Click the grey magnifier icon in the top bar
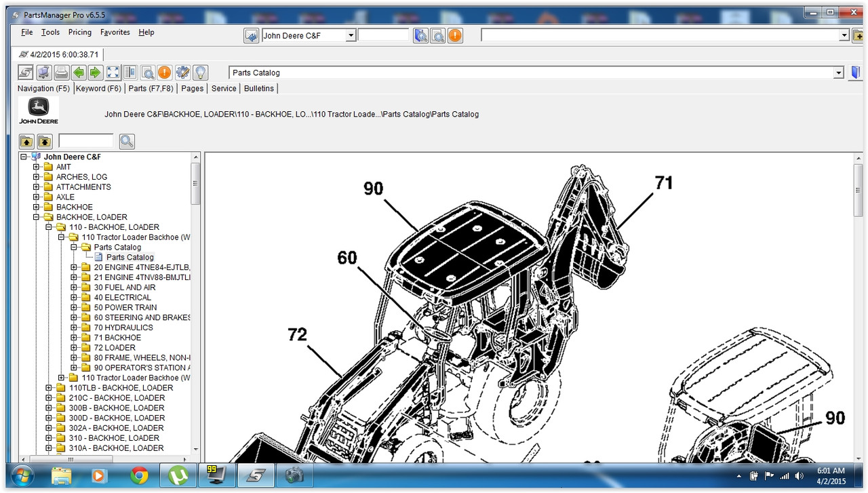The height and width of the screenshot is (493, 868). [x=438, y=35]
